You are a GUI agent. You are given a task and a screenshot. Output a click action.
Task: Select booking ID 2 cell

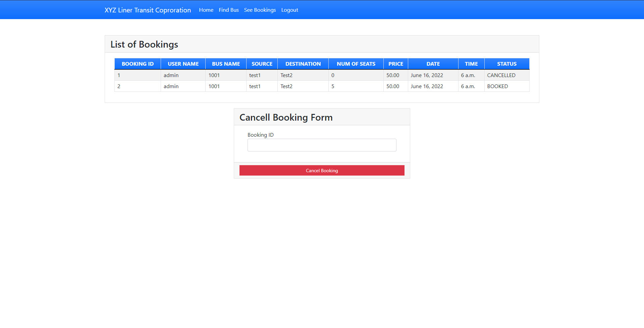click(138, 86)
